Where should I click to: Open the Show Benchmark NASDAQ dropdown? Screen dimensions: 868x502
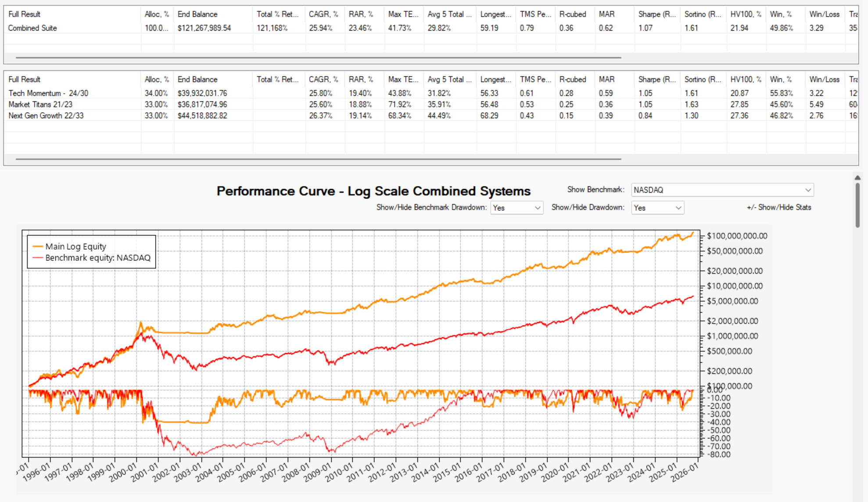tap(722, 190)
